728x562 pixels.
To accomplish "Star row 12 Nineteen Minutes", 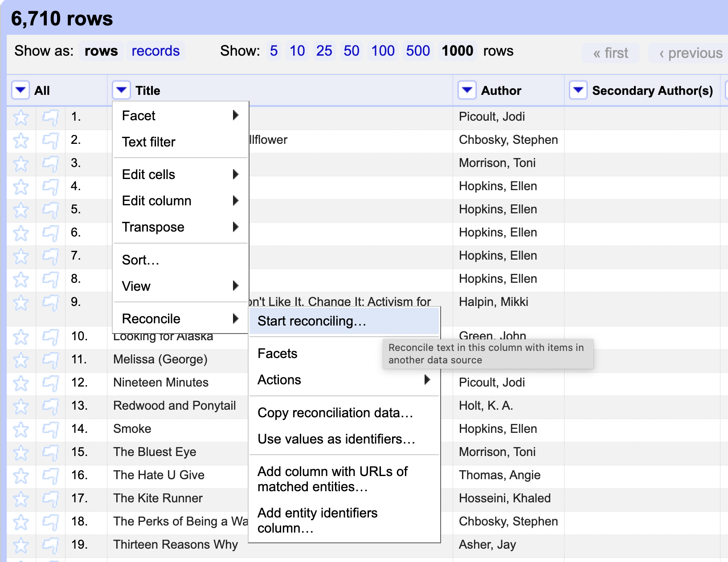I will coord(20,383).
